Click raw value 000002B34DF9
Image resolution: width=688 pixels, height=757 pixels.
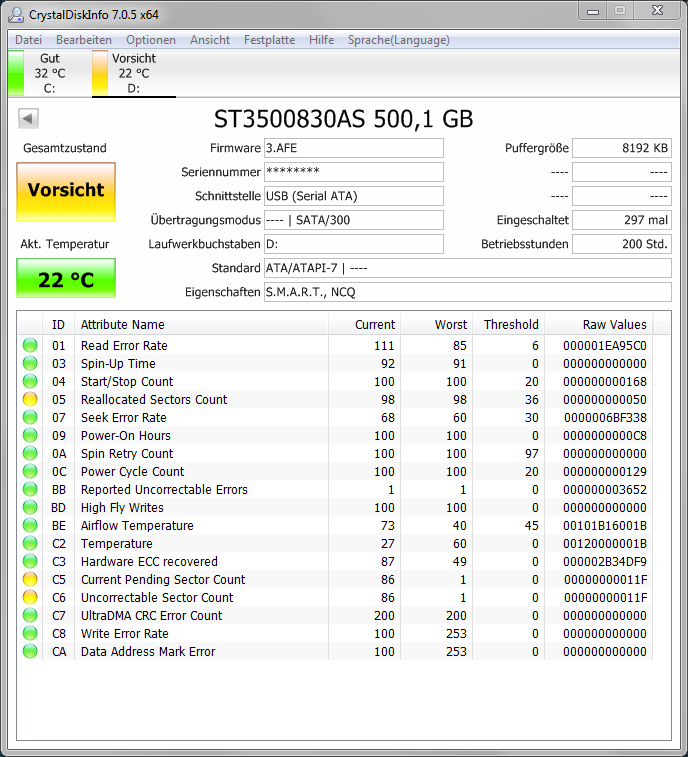604,561
